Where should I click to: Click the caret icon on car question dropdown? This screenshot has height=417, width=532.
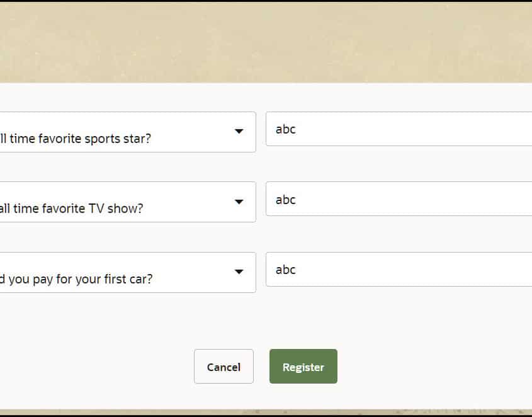(239, 272)
